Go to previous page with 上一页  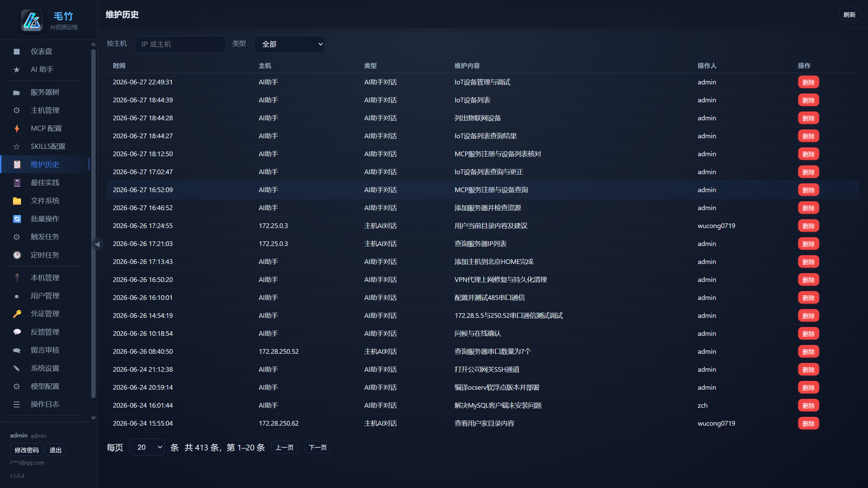[284, 447]
